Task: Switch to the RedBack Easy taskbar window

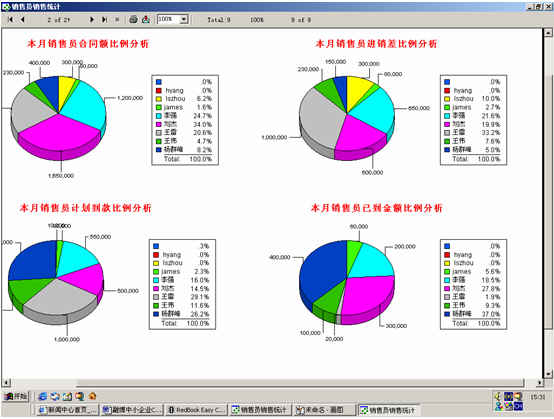Action: [196, 410]
